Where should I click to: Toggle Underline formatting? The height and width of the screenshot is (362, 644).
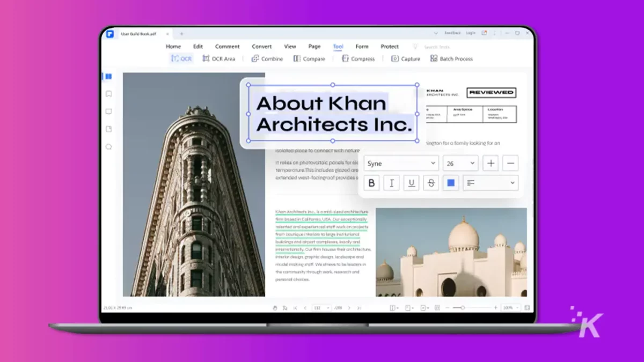pyautogui.click(x=411, y=183)
